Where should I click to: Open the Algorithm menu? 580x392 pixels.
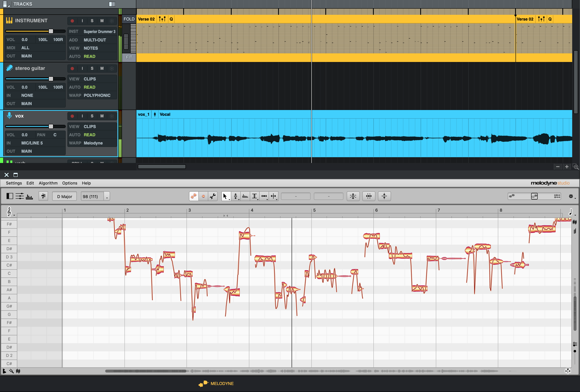pos(48,183)
